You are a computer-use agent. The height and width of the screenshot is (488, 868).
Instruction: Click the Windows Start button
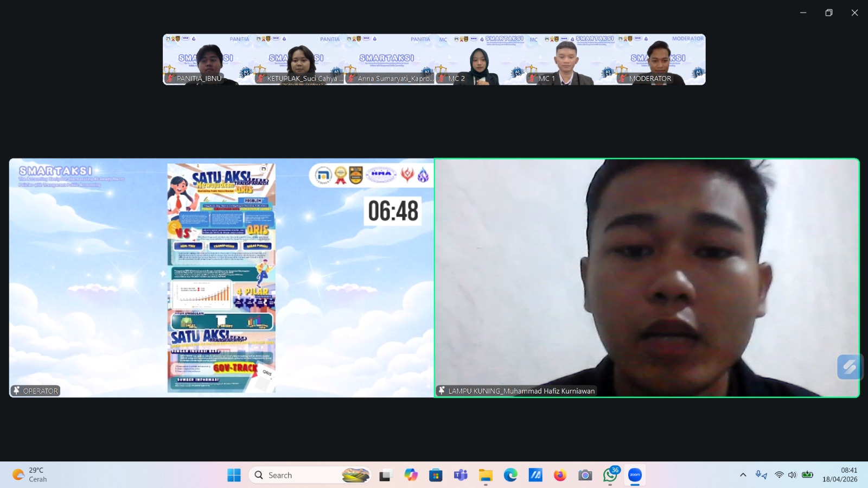(234, 475)
